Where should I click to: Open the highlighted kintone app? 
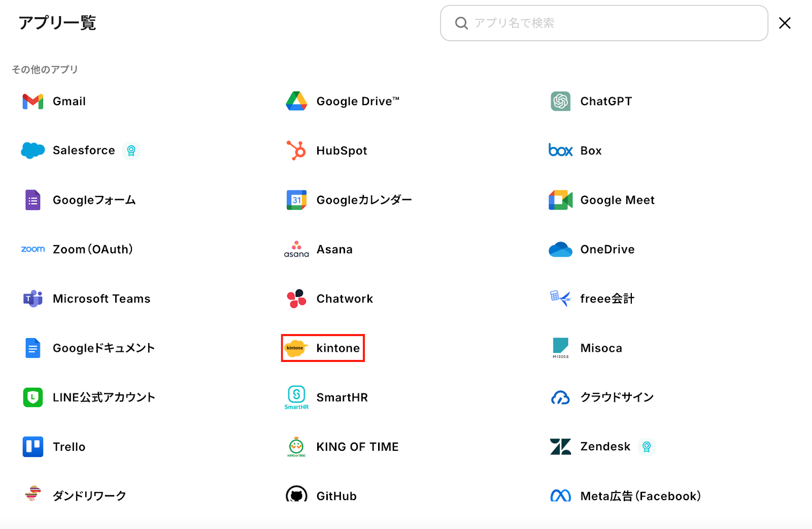point(323,348)
